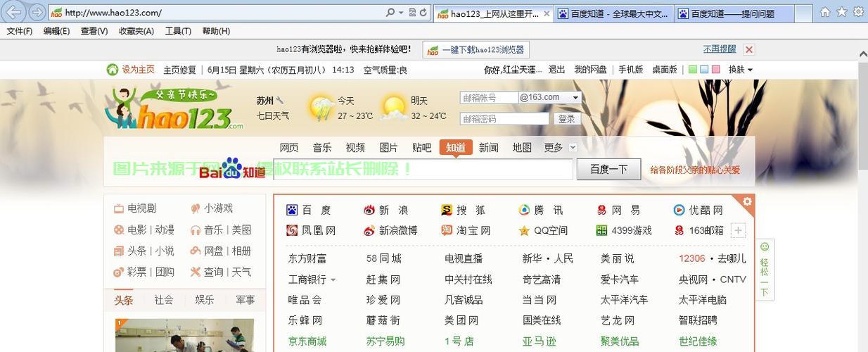Open the 查看(V) menu
868x352 pixels.
point(94,31)
